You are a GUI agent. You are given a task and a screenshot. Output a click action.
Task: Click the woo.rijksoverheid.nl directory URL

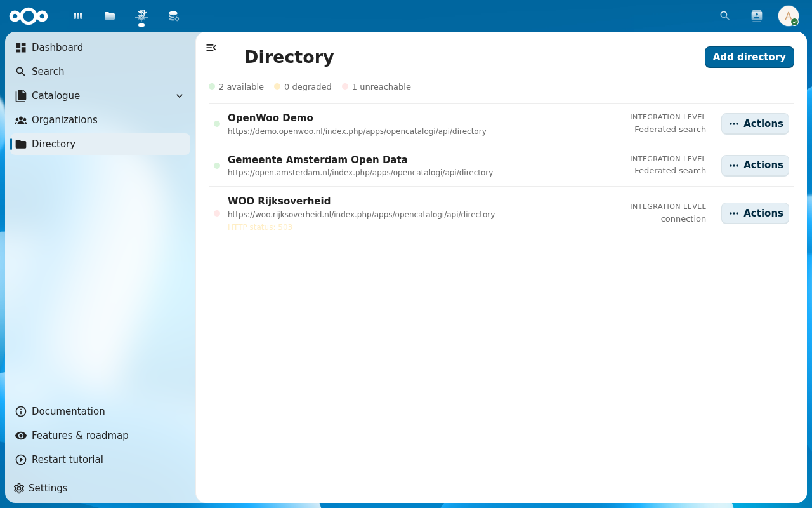click(x=362, y=215)
